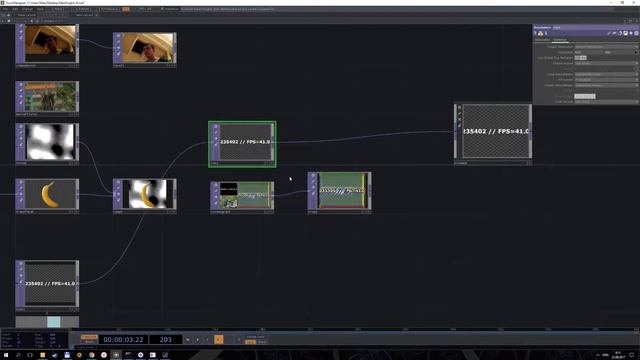640x360 pixels.
Task: Open the Forum link in top bar
Action: pos(83,9)
